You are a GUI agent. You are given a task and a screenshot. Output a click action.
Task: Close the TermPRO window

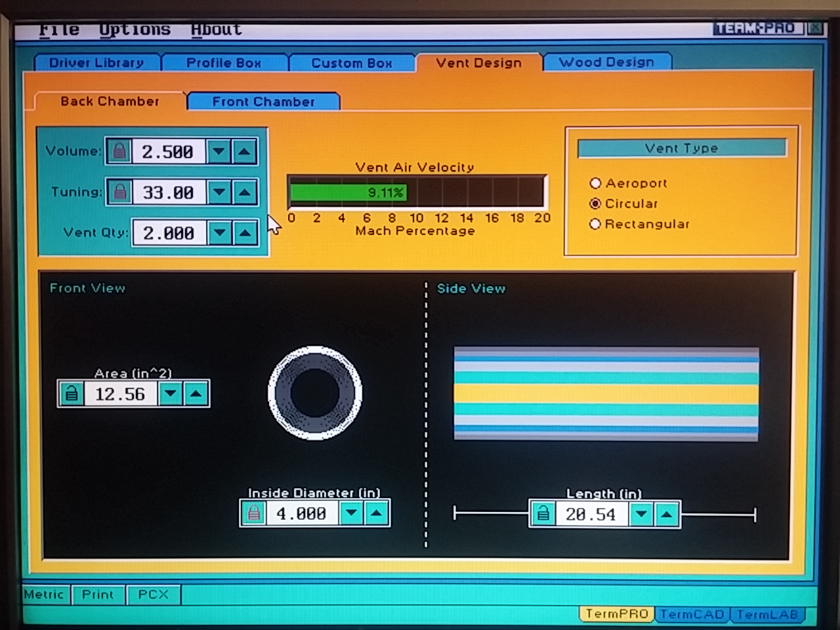pyautogui.click(x=814, y=28)
